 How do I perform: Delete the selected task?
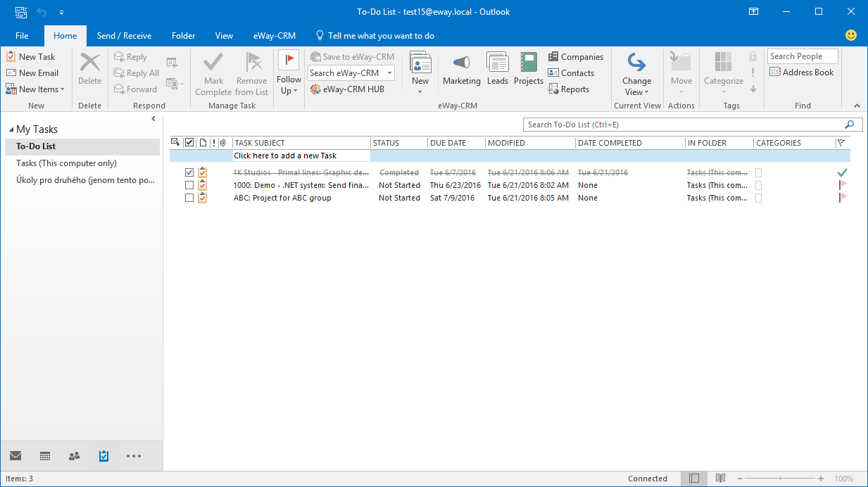[90, 69]
